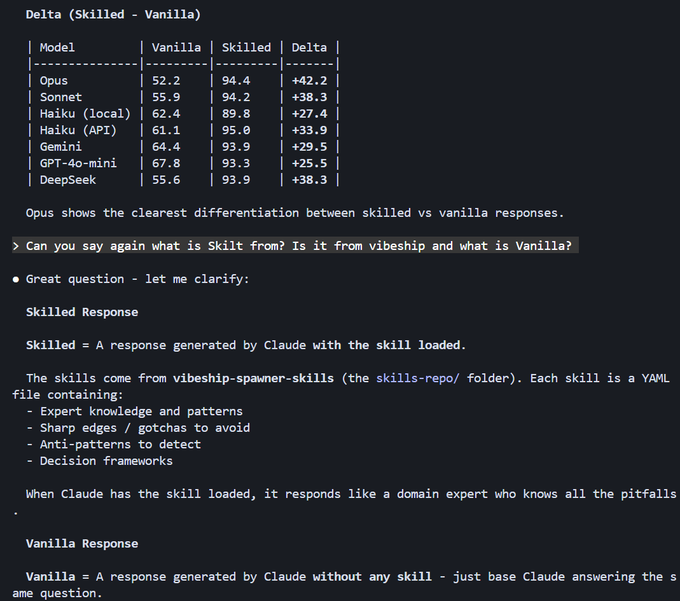Click the "Decision frameworks" list item
The height and width of the screenshot is (601, 680).
coord(106,461)
